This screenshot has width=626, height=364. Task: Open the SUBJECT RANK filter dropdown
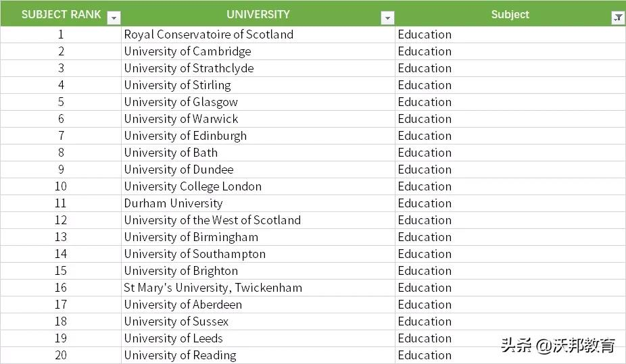pos(114,18)
